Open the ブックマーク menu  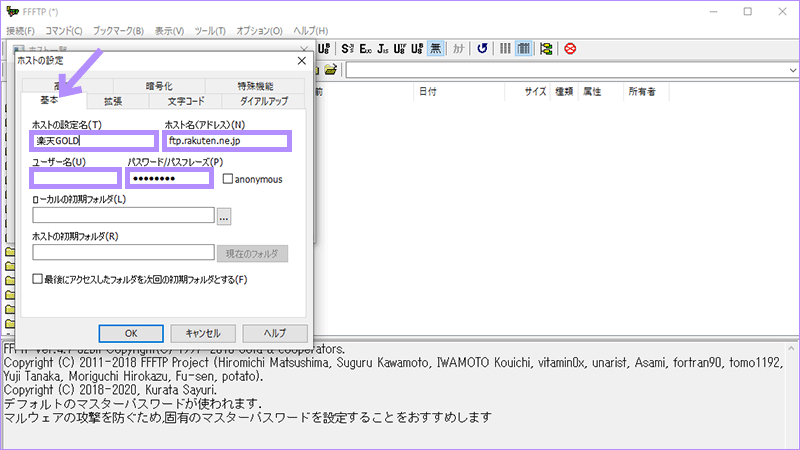[119, 31]
